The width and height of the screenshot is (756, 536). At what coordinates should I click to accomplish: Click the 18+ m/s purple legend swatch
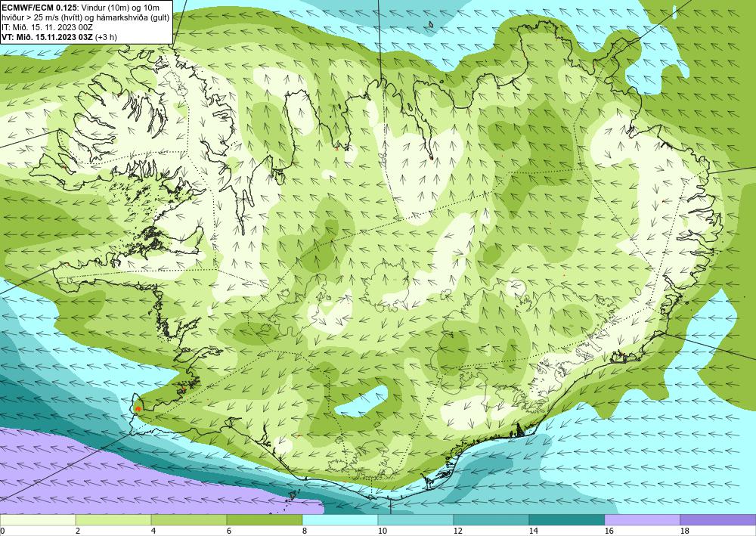pos(718,519)
